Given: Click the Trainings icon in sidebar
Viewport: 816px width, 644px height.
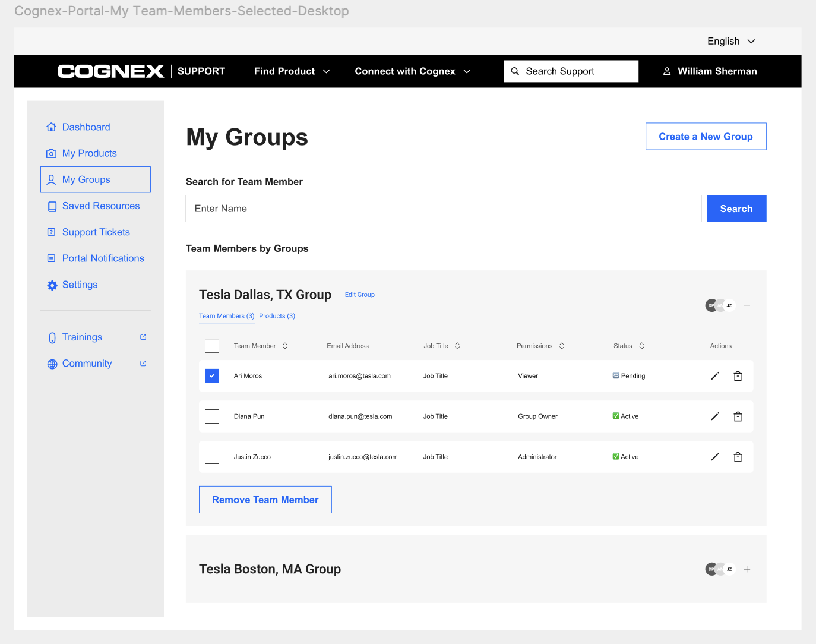Looking at the screenshot, I should [52, 337].
